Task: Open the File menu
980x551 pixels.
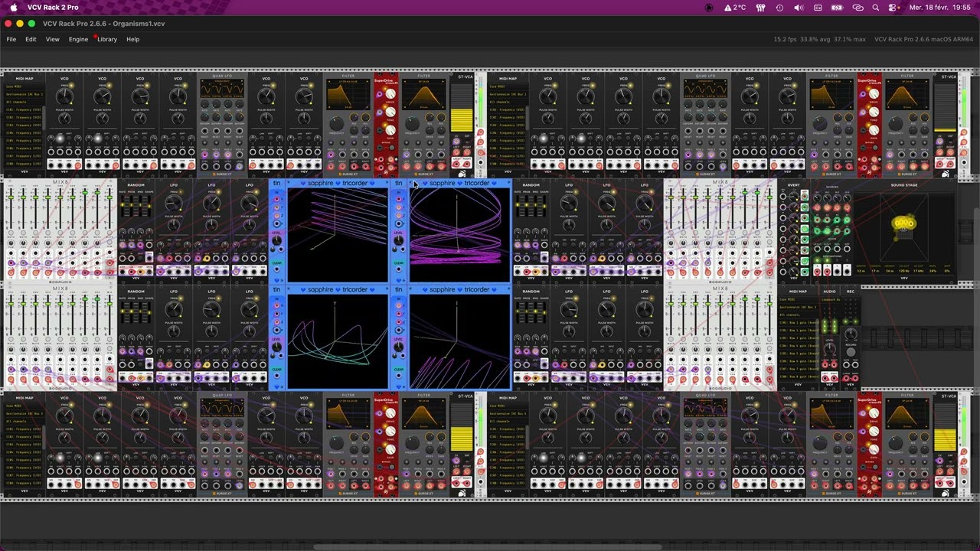Action: pos(11,39)
